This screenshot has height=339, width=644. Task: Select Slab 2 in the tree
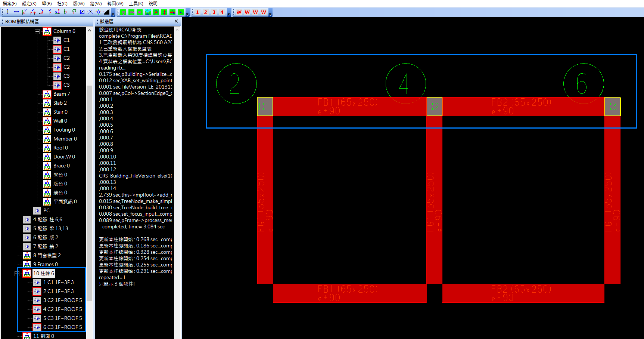(x=60, y=103)
